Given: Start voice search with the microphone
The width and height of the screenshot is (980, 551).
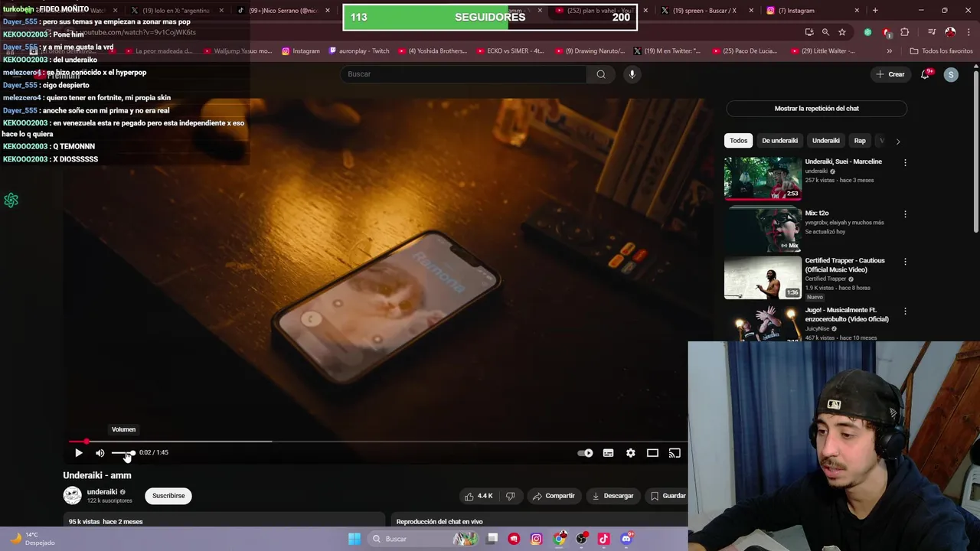Looking at the screenshot, I should pyautogui.click(x=632, y=74).
